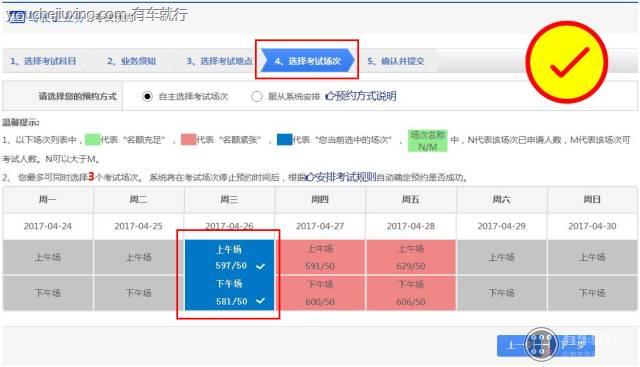Screen dimensions: 640x367
Task: Click the red 名额紧张 legend swatch
Action: click(189, 140)
